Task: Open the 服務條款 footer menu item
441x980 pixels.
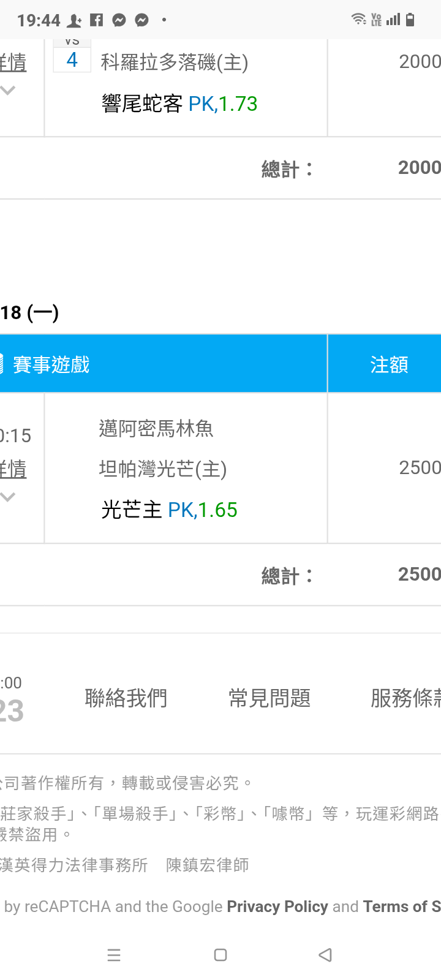Action: point(405,698)
